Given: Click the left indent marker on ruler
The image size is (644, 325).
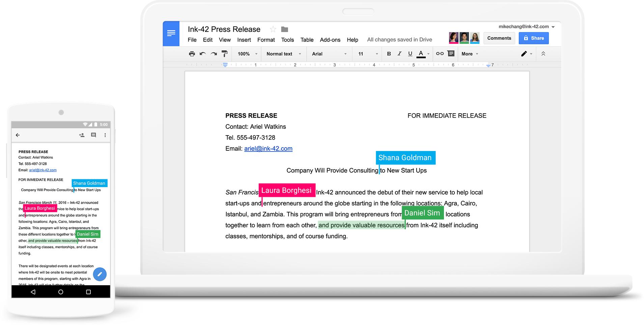Looking at the screenshot, I should coord(225,65).
